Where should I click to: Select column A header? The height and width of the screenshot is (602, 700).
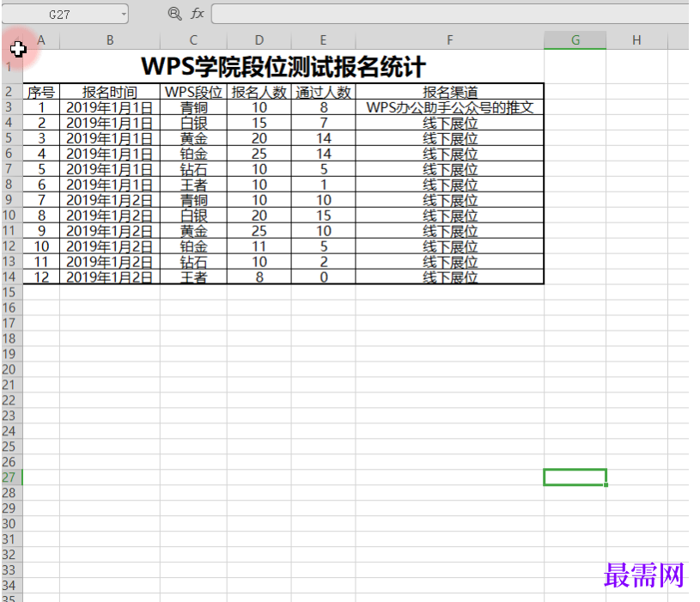pyautogui.click(x=41, y=40)
